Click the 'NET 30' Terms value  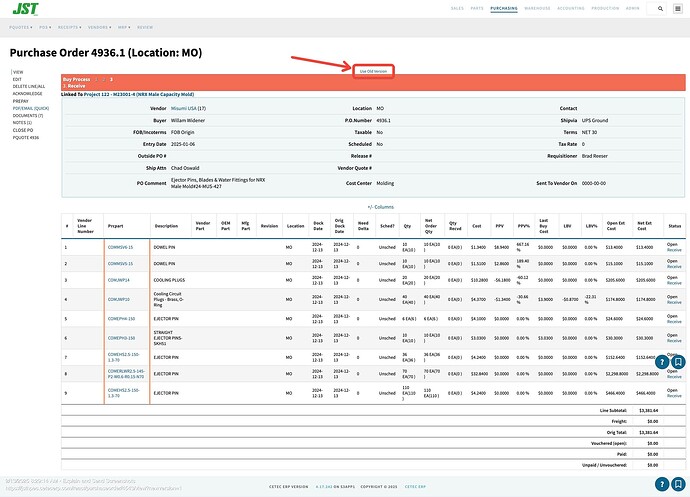click(x=589, y=132)
